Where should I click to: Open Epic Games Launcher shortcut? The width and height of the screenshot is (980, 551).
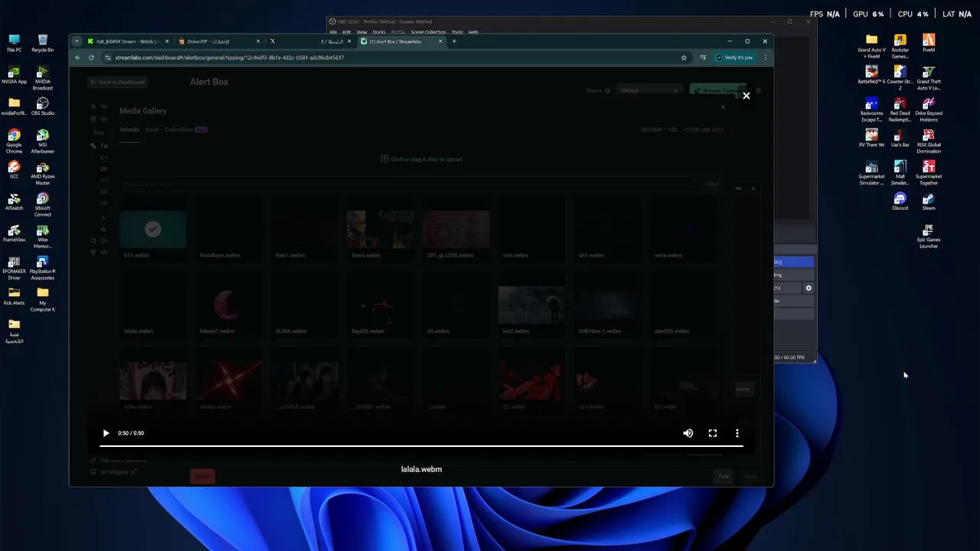929,236
